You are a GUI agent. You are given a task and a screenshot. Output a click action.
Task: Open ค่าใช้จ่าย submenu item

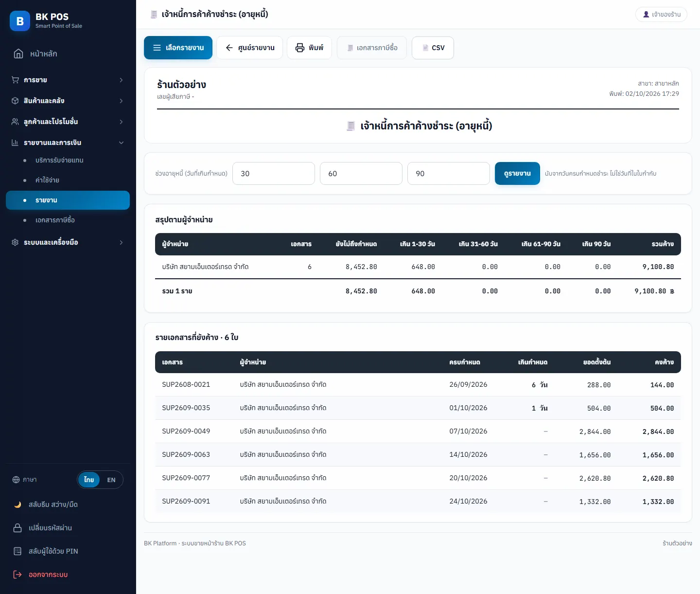point(68,180)
